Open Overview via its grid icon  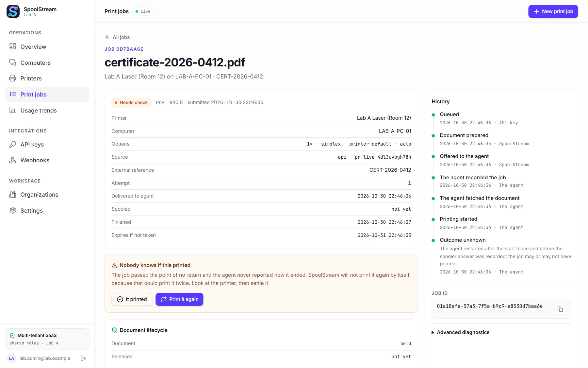tap(13, 46)
